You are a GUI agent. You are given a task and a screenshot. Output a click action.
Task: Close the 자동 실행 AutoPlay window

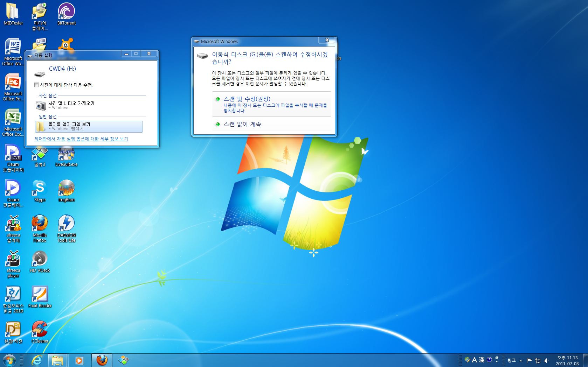click(149, 54)
